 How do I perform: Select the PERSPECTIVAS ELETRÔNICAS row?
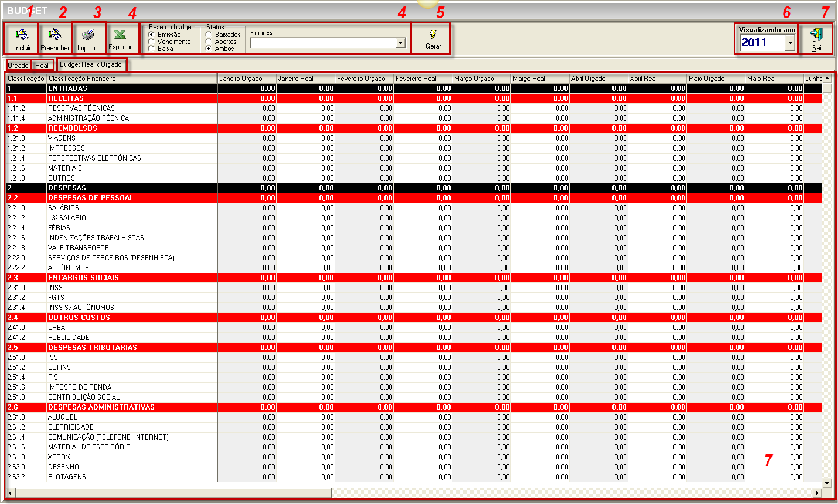pyautogui.click(x=414, y=158)
